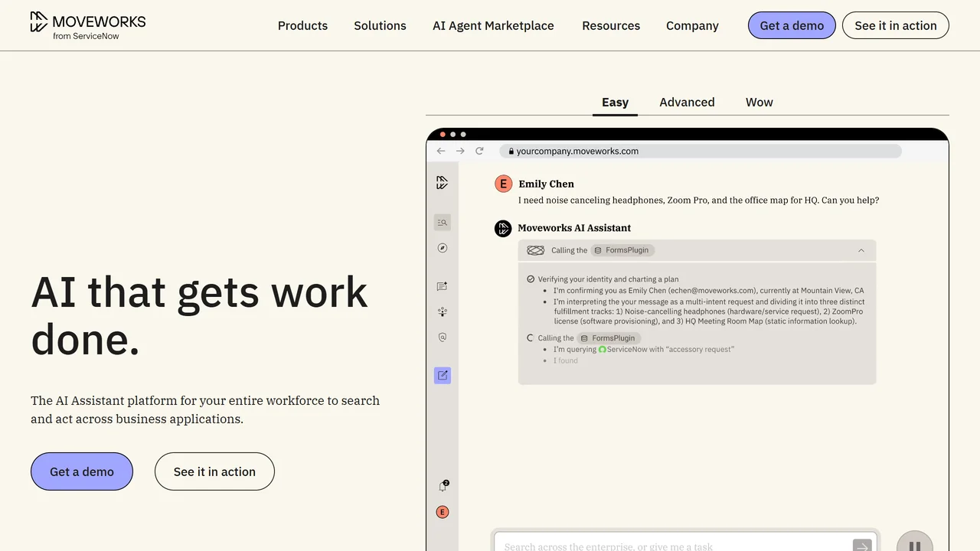Click the E profile avatar in sidebar
Viewport: 980px width, 551px height.
tap(443, 512)
